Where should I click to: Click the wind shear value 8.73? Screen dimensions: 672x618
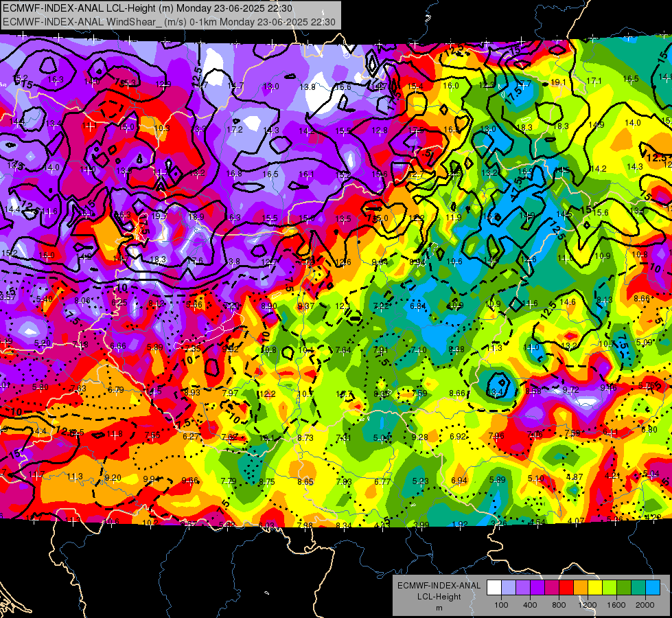point(305,438)
